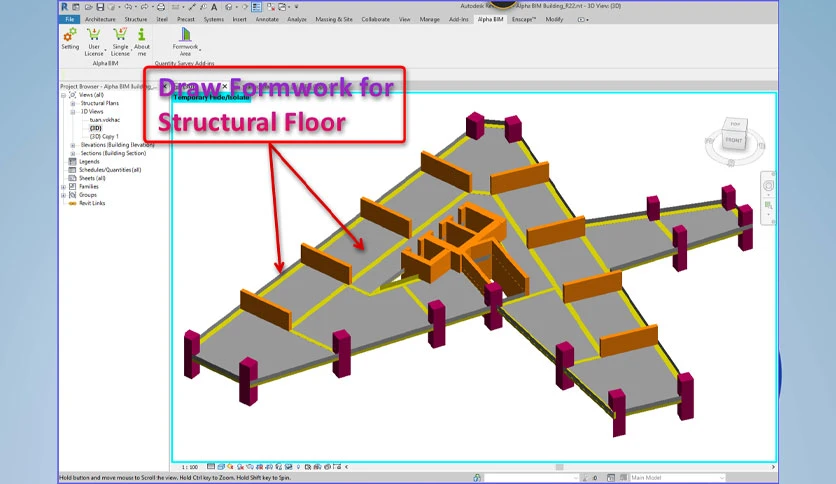Screen dimensions: 836x484
Task: Open the steering wheel navigation icon
Action: pyautogui.click(x=768, y=185)
